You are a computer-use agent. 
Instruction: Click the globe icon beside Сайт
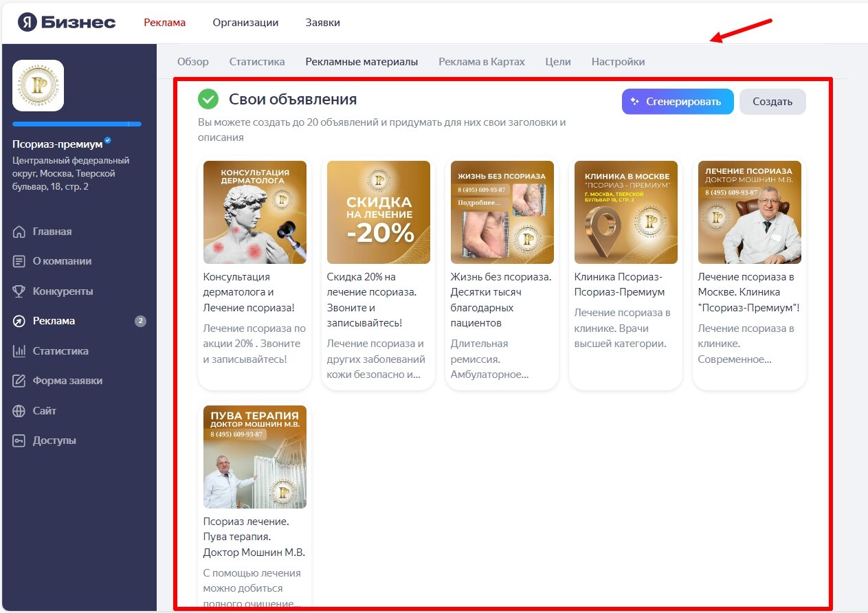pos(19,411)
